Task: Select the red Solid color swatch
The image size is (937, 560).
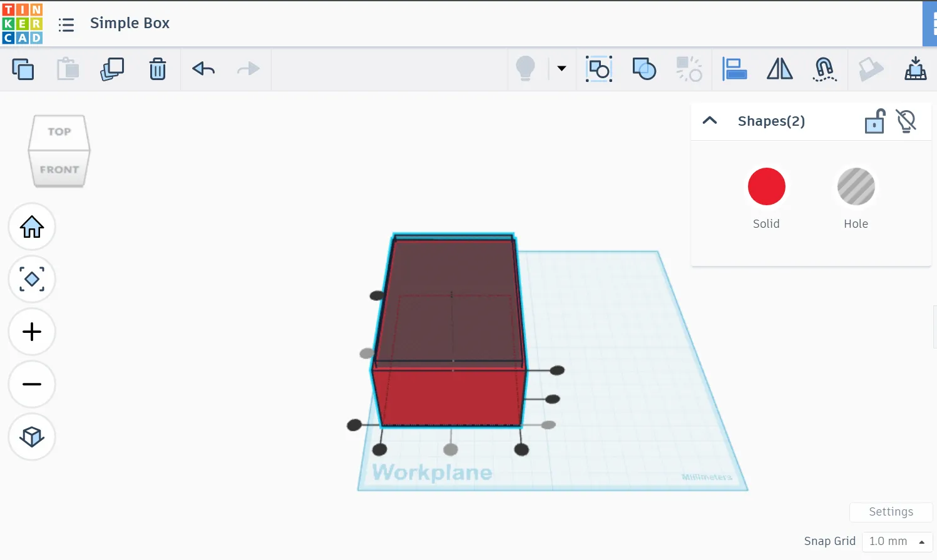Action: 766,186
